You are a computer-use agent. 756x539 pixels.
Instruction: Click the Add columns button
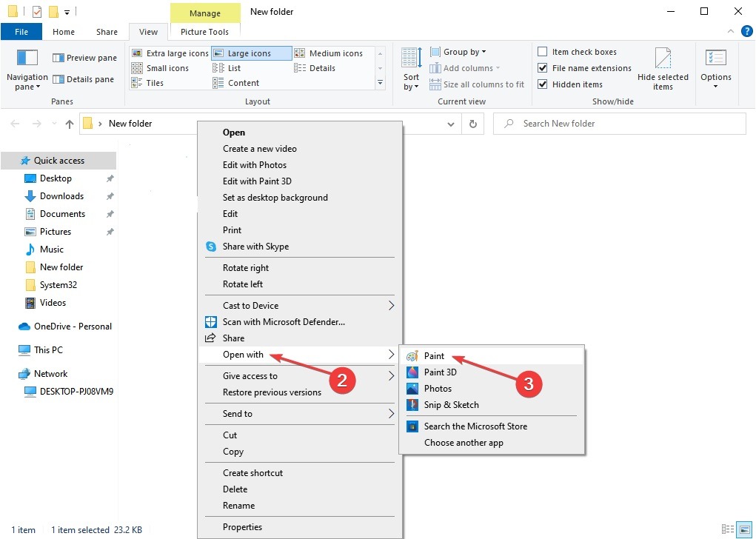point(465,68)
